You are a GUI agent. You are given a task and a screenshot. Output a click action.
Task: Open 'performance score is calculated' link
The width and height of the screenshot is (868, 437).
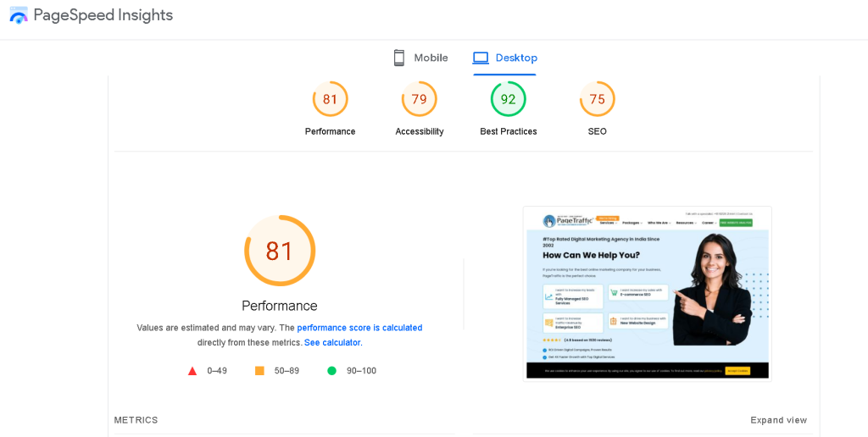pyautogui.click(x=359, y=328)
